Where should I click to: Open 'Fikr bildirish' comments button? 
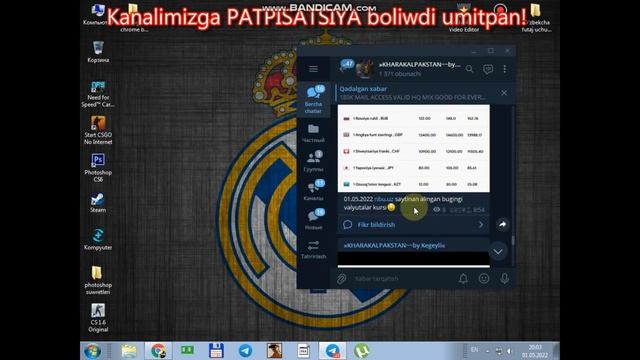[x=413, y=224]
